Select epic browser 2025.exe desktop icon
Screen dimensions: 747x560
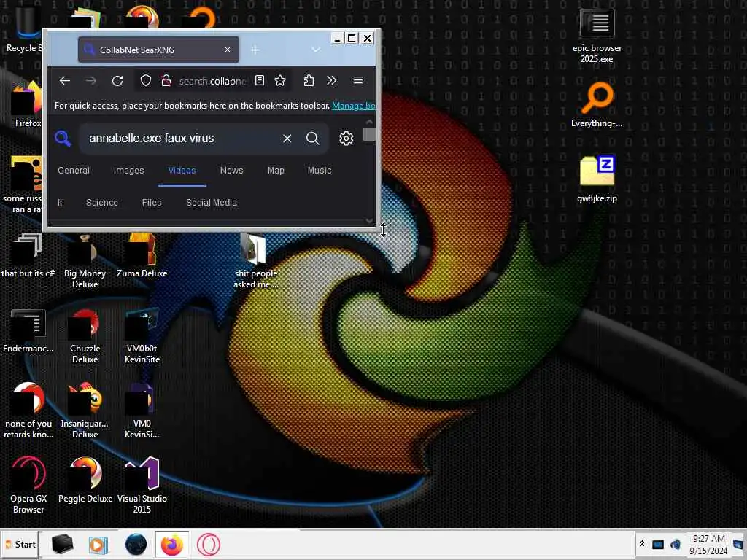[597, 37]
